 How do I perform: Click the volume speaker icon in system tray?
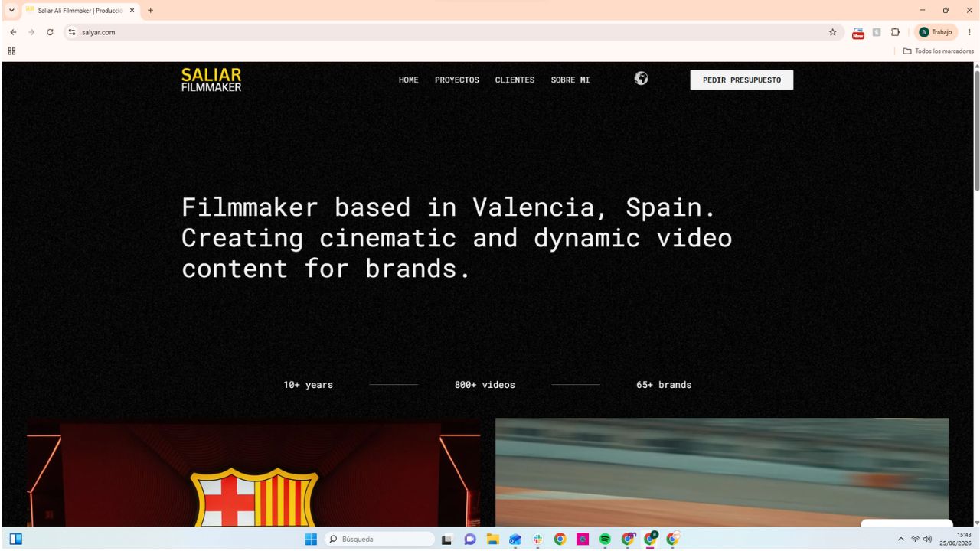tap(929, 540)
